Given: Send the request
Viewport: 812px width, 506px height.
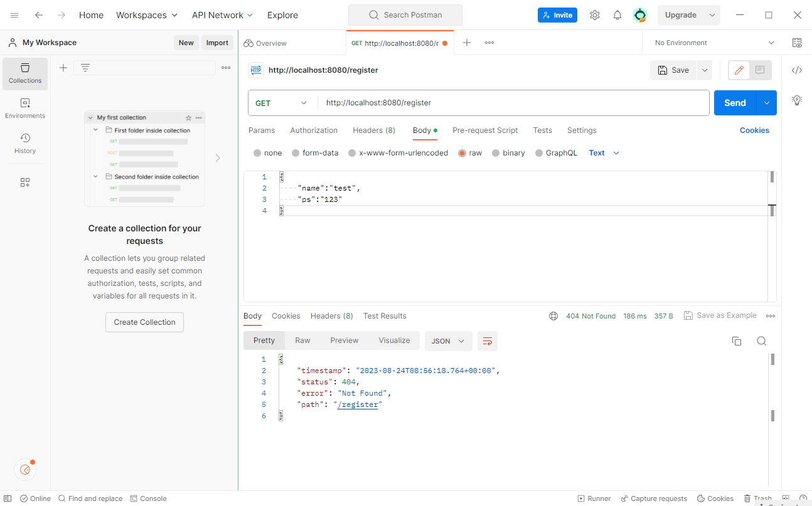Looking at the screenshot, I should pos(735,103).
